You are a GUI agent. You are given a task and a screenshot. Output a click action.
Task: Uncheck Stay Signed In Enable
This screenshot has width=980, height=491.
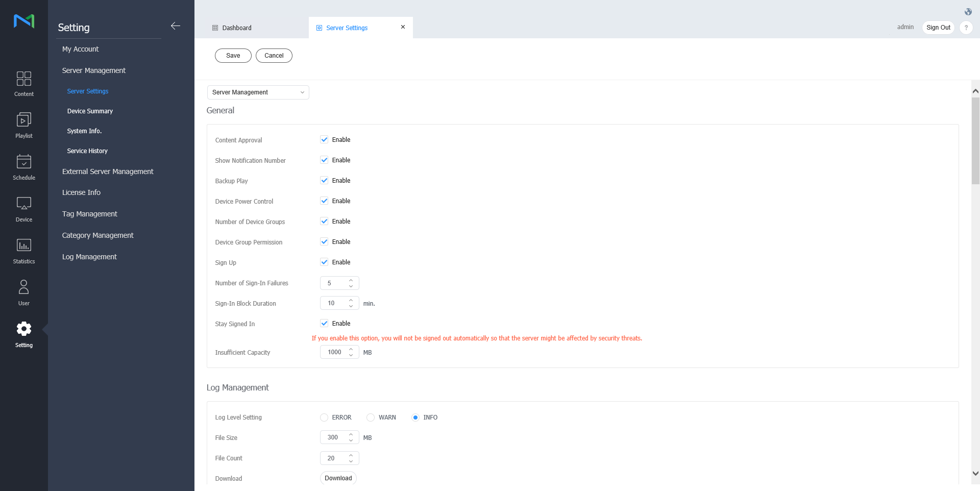click(324, 324)
